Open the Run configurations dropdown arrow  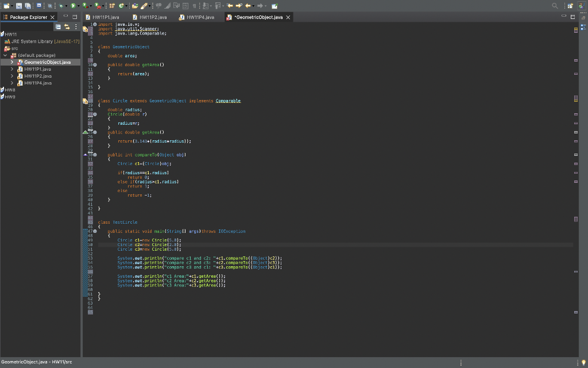[x=78, y=6]
